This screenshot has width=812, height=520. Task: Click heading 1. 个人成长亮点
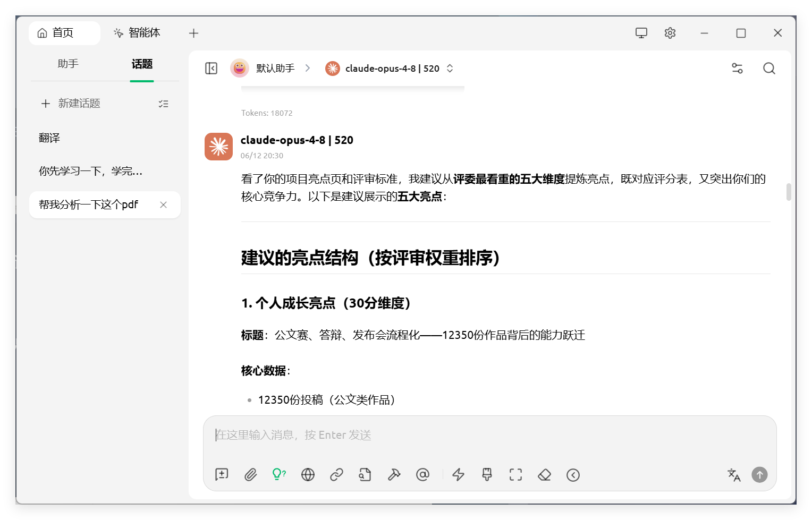tap(326, 303)
